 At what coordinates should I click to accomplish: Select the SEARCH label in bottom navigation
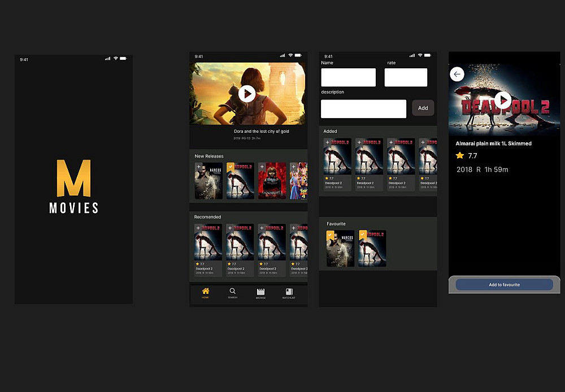click(x=233, y=298)
